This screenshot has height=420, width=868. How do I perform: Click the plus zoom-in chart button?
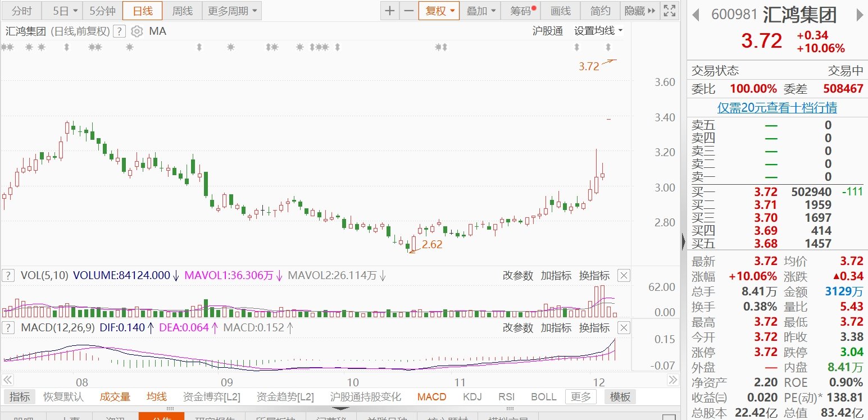coord(390,11)
